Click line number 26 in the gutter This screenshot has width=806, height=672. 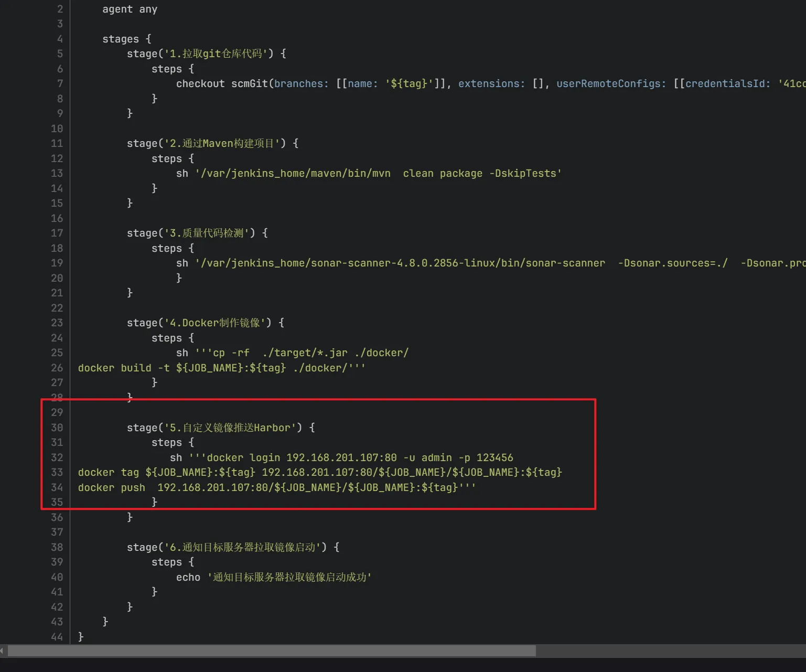tap(57, 368)
